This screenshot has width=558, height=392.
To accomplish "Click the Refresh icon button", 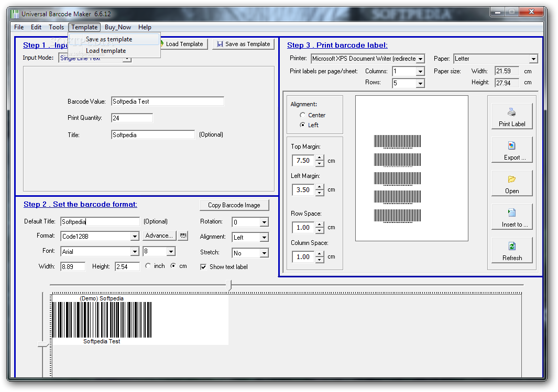I will click(x=512, y=246).
